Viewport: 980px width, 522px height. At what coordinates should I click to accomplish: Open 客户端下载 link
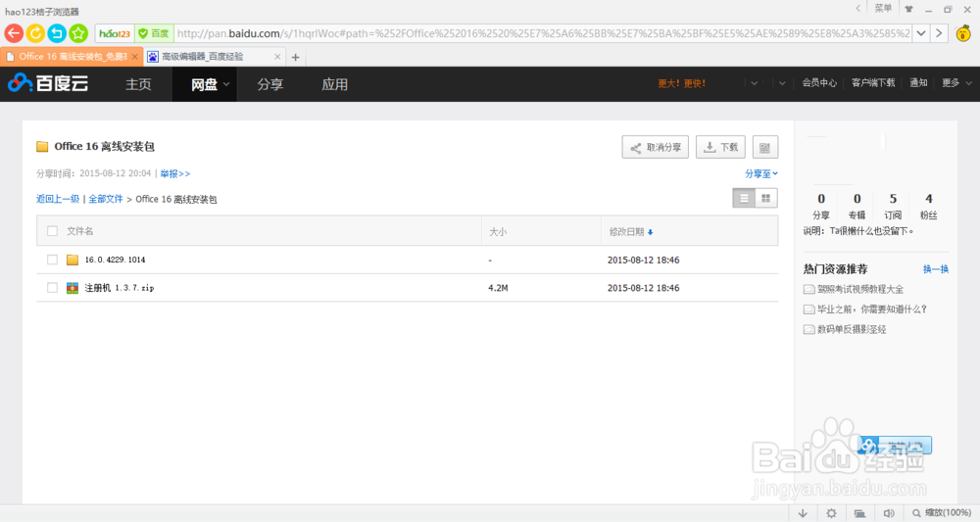[x=873, y=83]
